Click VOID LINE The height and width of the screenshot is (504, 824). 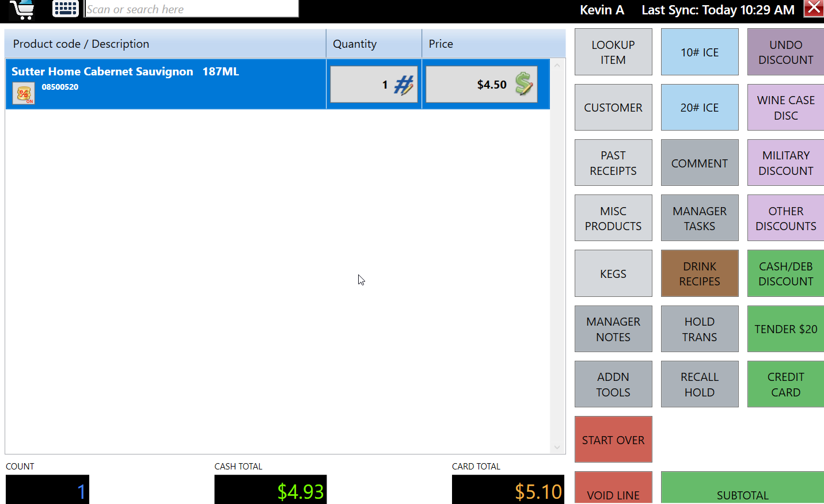[613, 488]
